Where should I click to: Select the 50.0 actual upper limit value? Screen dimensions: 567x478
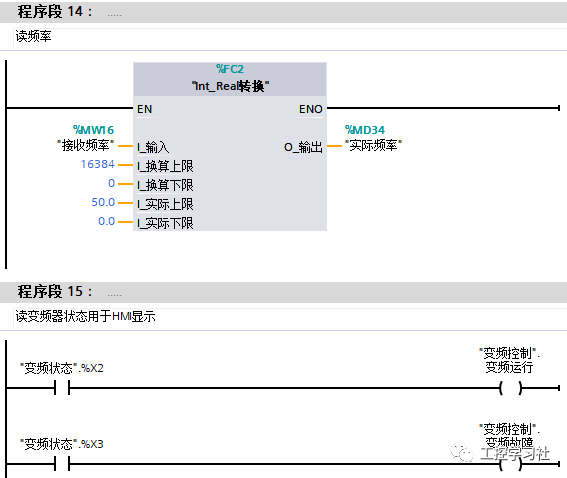(x=103, y=202)
